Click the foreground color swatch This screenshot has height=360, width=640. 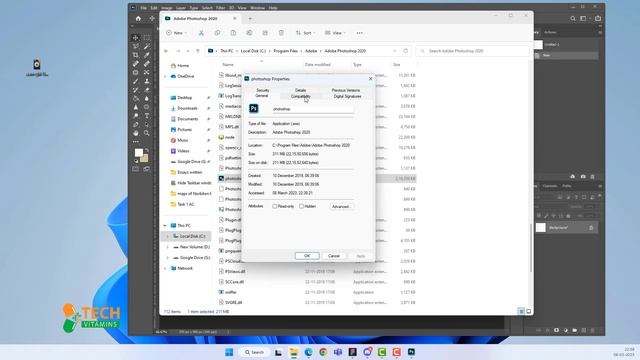click(x=139, y=152)
